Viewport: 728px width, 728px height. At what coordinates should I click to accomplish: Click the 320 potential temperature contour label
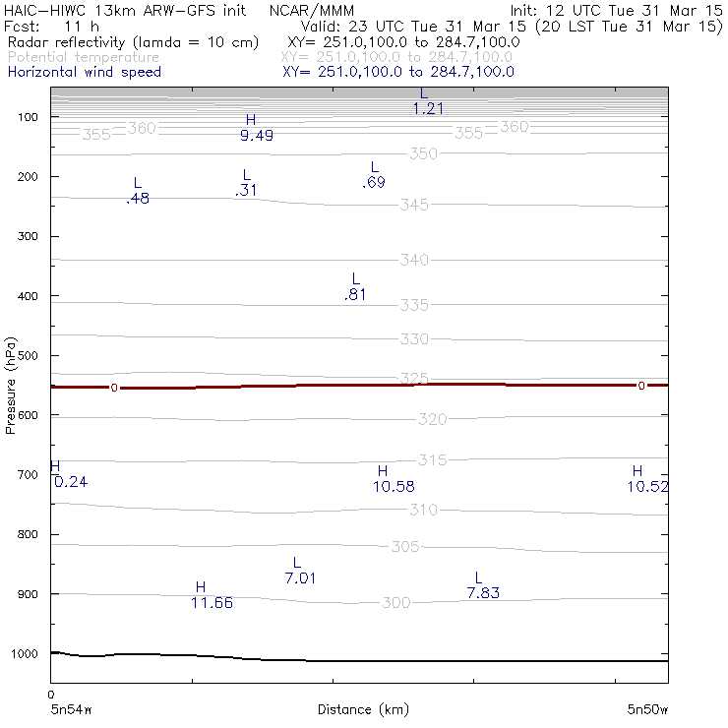pos(432,419)
